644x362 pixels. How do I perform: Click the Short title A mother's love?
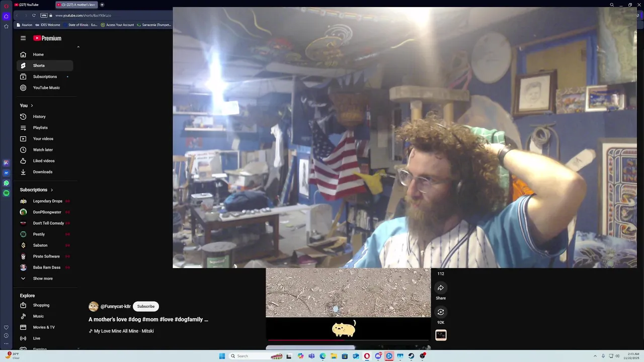[148, 319]
